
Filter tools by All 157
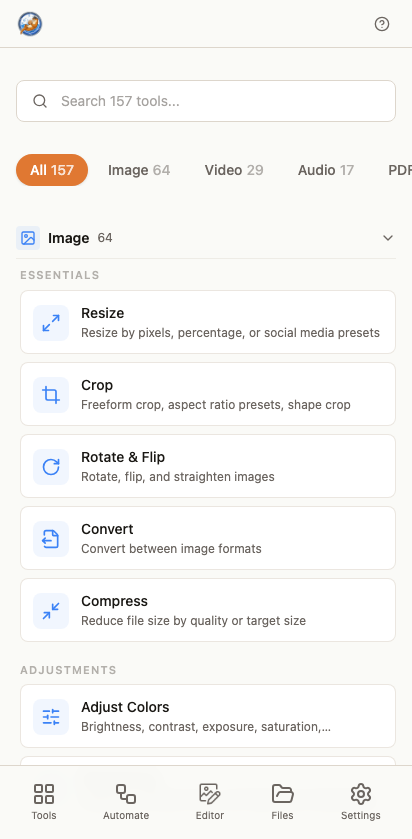click(52, 170)
